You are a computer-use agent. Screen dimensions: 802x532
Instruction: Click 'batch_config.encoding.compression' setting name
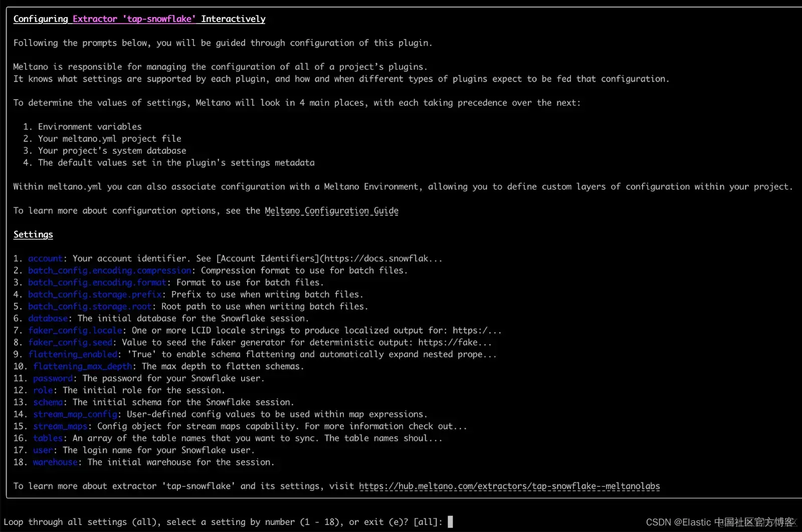(x=110, y=271)
